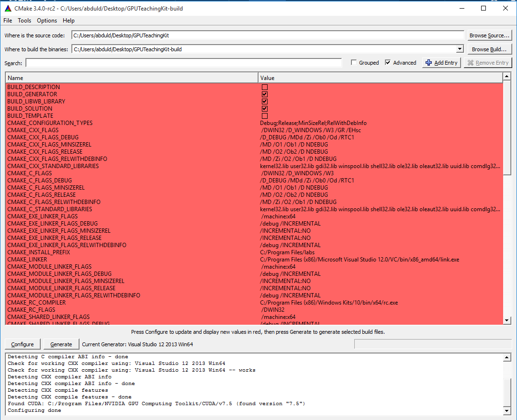Select the CMAKE_CONFIGURATION_TYPES row name
Viewport: 517px width, 420px height.
click(x=50, y=123)
